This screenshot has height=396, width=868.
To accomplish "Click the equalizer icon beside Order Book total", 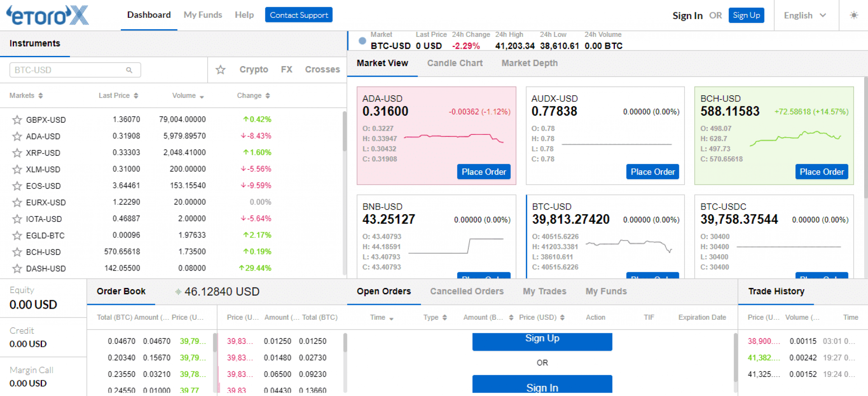I will click(178, 291).
